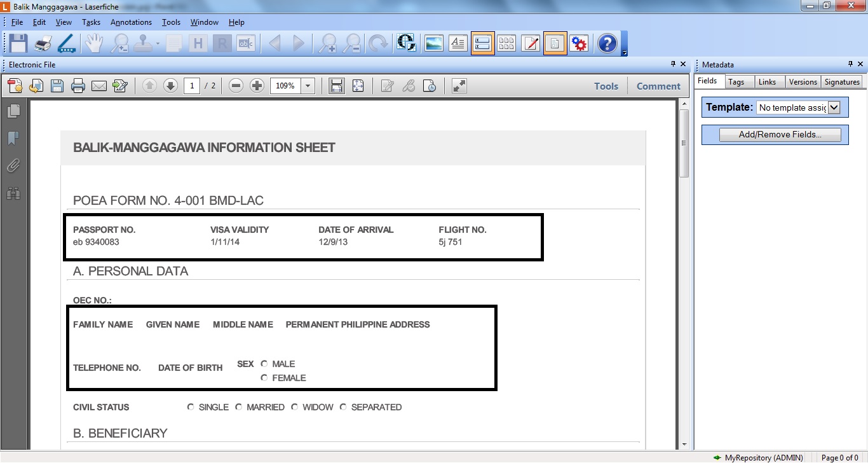Select the text box abc tool
The width and height of the screenshot is (868, 463).
click(245, 43)
